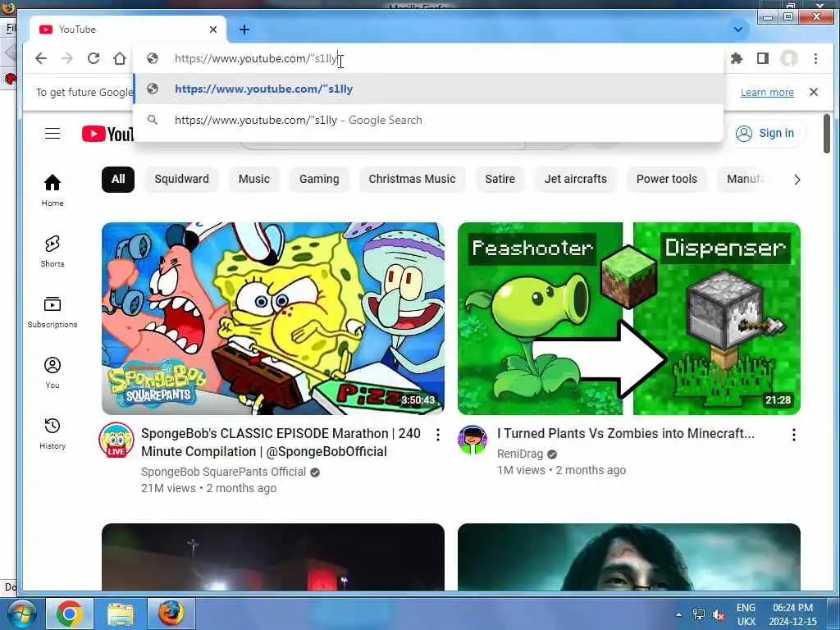Select the Christmas Music filter chip

pos(412,179)
